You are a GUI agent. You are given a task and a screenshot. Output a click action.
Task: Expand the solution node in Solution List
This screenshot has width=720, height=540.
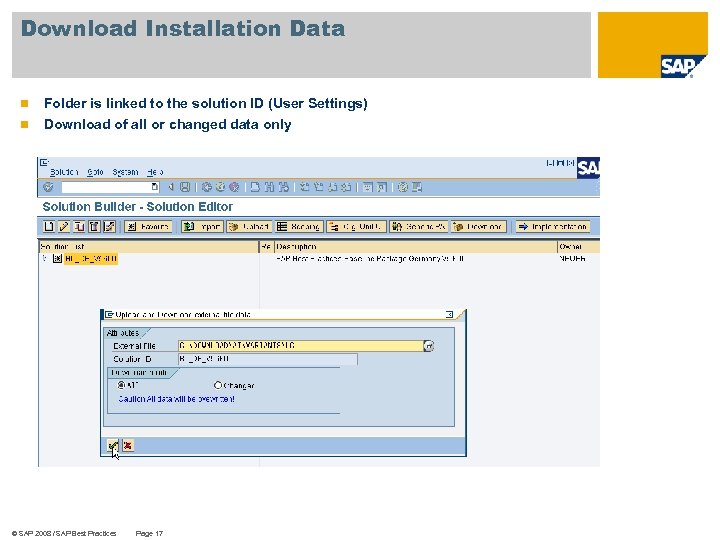point(45,259)
